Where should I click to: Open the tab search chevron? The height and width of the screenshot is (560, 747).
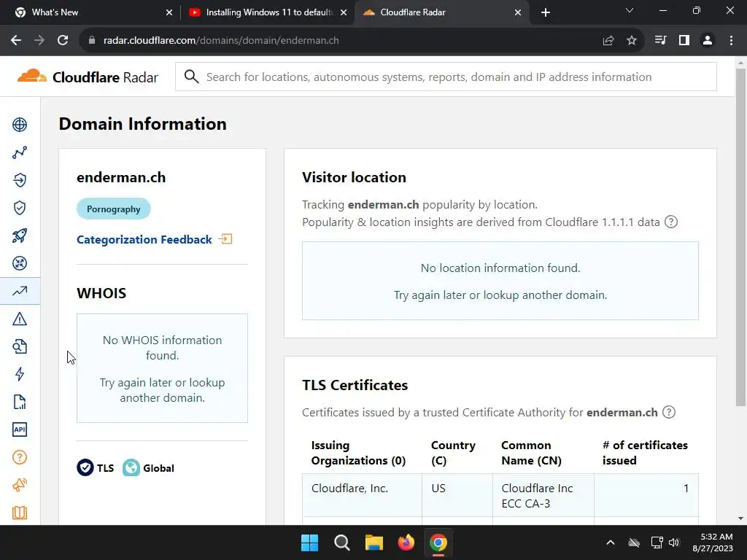click(630, 10)
